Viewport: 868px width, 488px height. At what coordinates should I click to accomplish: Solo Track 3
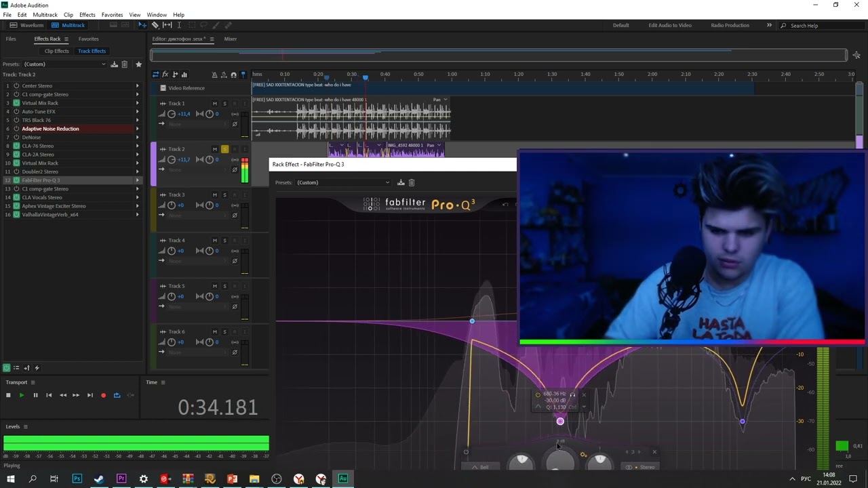(x=224, y=195)
